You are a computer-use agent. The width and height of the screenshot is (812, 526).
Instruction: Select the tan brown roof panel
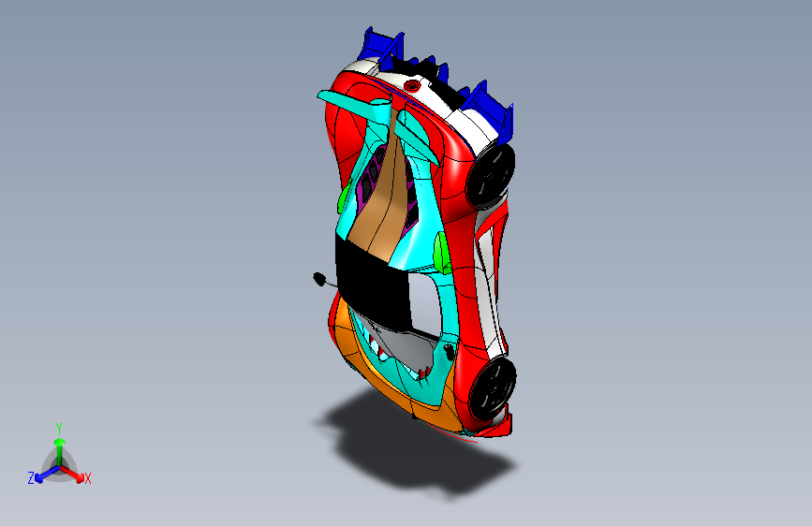tap(379, 206)
